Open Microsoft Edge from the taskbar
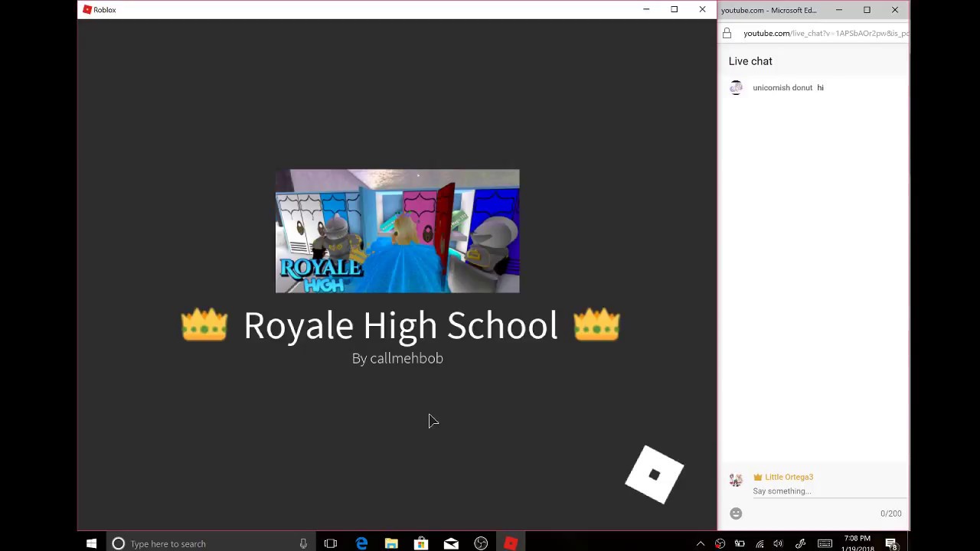Screen dimensions: 980x551 coord(361,543)
